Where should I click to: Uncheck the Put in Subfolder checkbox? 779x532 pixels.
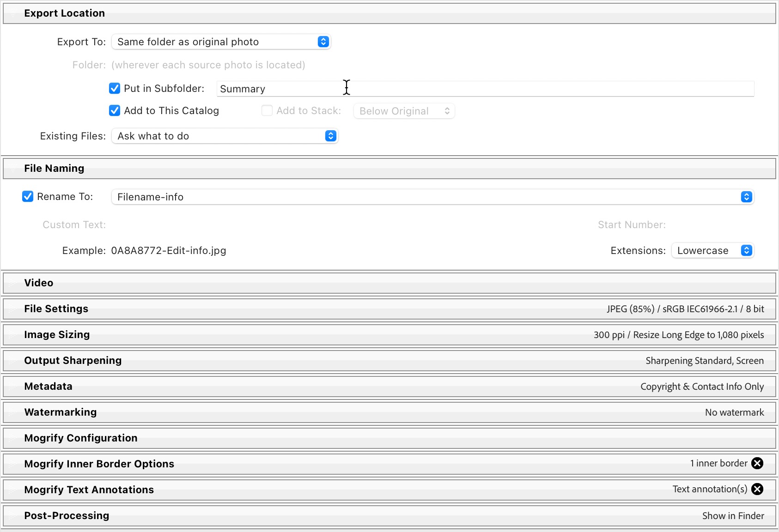pyautogui.click(x=115, y=88)
